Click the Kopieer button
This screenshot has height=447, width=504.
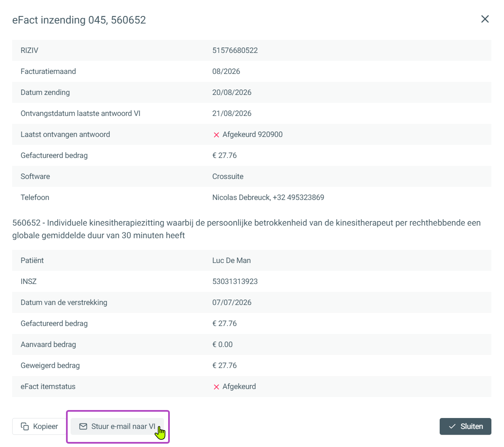(39, 426)
